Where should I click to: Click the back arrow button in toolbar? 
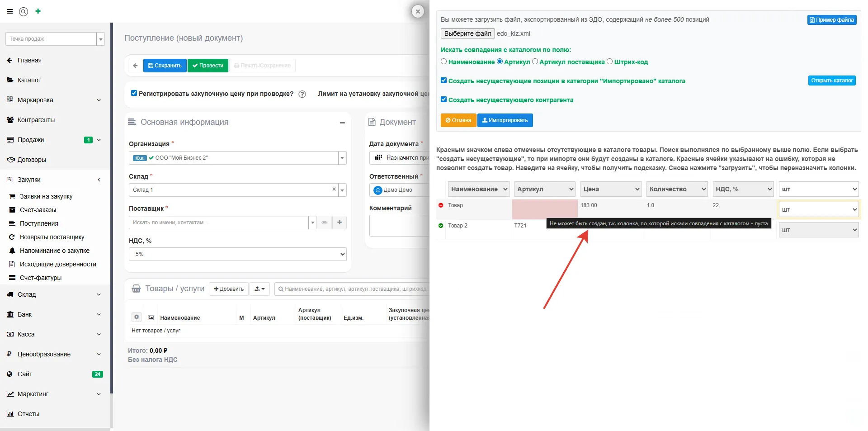point(135,66)
